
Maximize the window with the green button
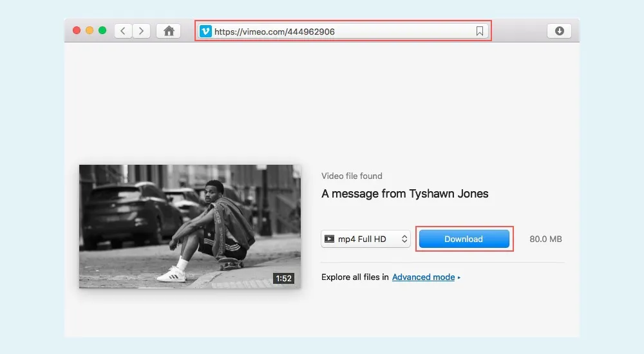[x=102, y=30]
